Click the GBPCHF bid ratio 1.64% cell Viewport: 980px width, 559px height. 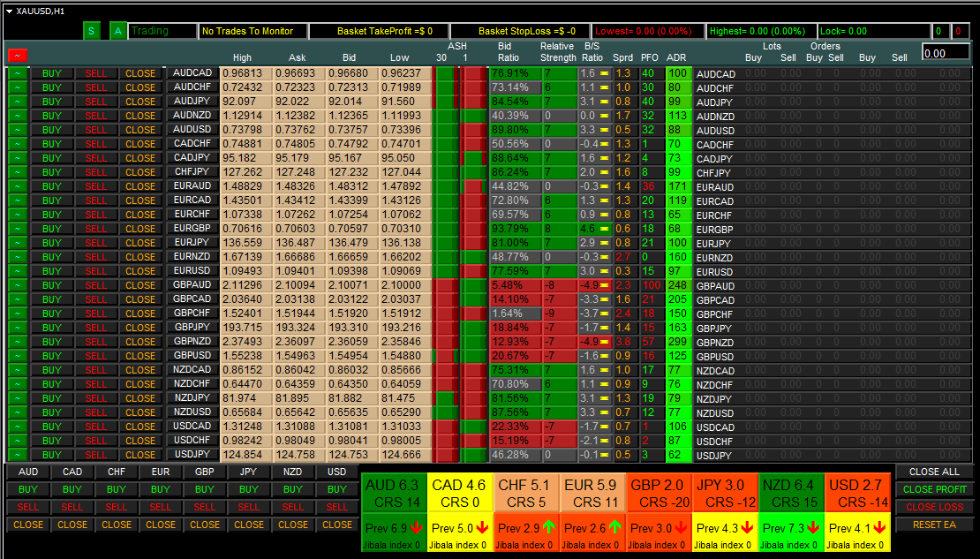tap(515, 313)
